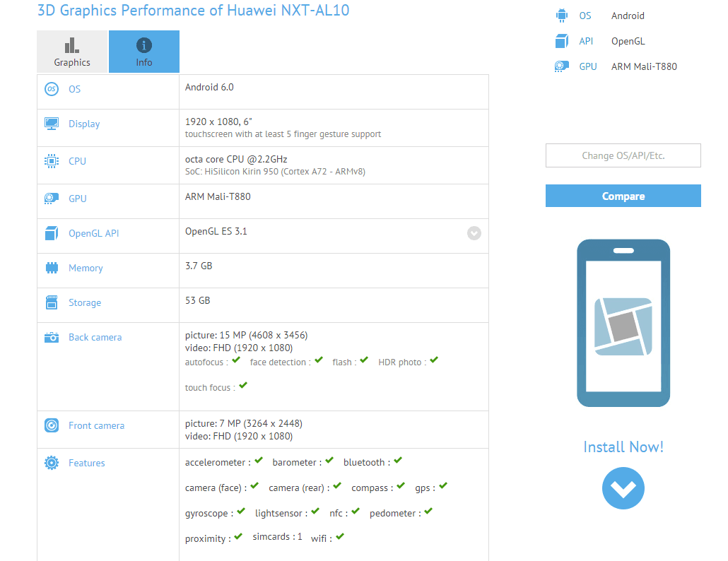Image resolution: width=728 pixels, height=561 pixels.
Task: Click the round Install Now download arrow
Action: click(623, 488)
